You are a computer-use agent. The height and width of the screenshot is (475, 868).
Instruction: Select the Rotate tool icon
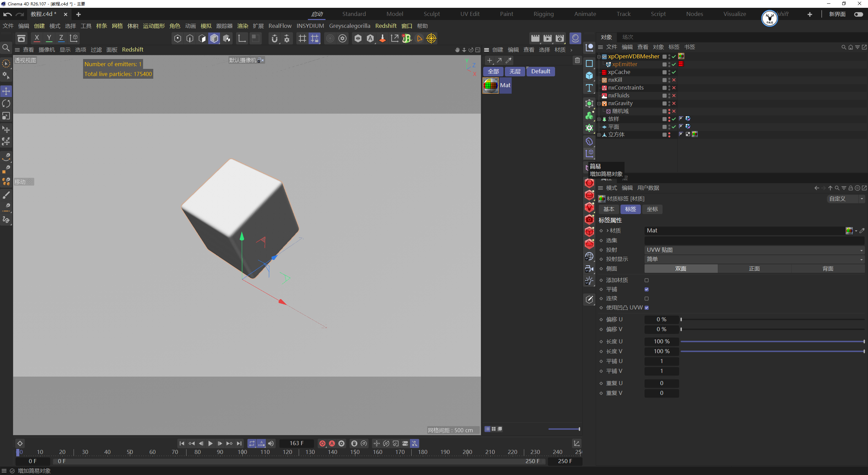pos(6,103)
